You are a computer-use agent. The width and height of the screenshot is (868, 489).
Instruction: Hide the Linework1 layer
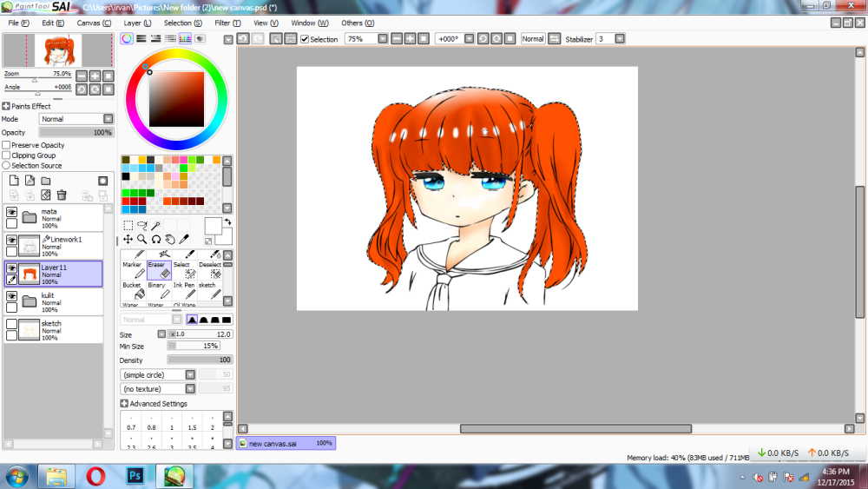(x=11, y=241)
